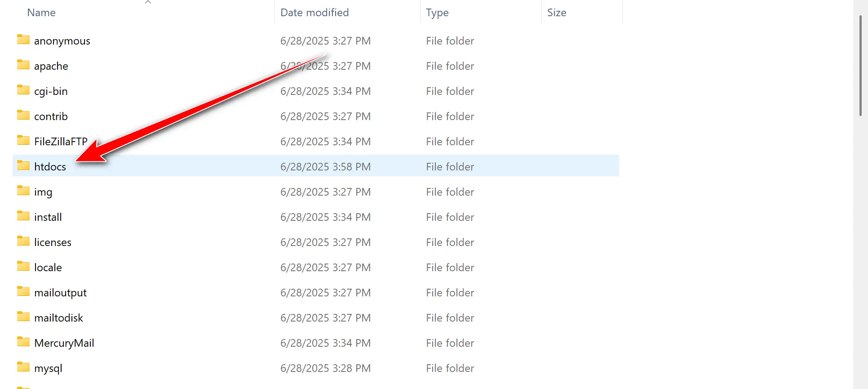The height and width of the screenshot is (389, 868).
Task: Select the cgi-bin folder icon
Action: click(x=23, y=90)
